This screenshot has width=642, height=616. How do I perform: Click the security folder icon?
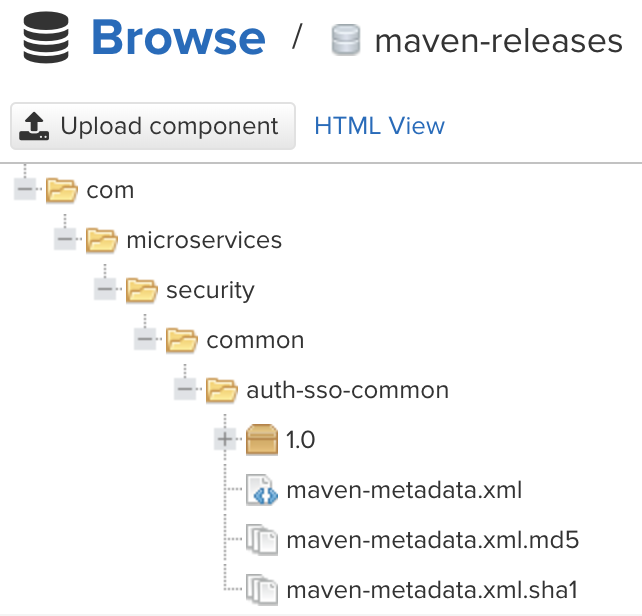pyautogui.click(x=142, y=290)
